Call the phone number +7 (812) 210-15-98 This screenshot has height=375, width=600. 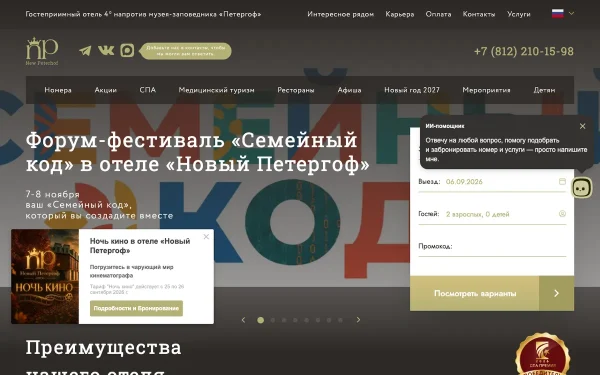(524, 51)
